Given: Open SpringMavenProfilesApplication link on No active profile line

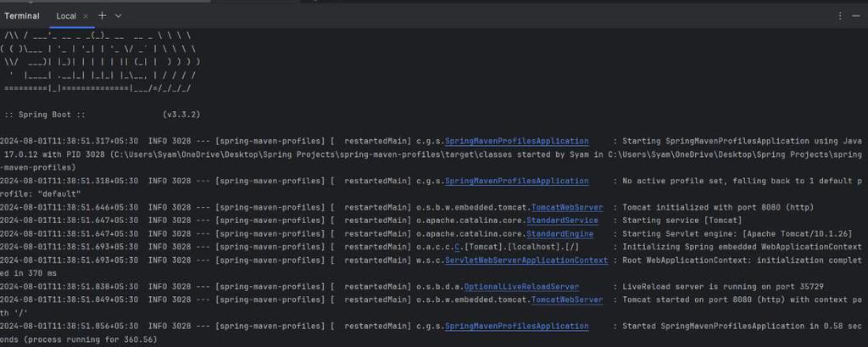Looking at the screenshot, I should tap(516, 181).
